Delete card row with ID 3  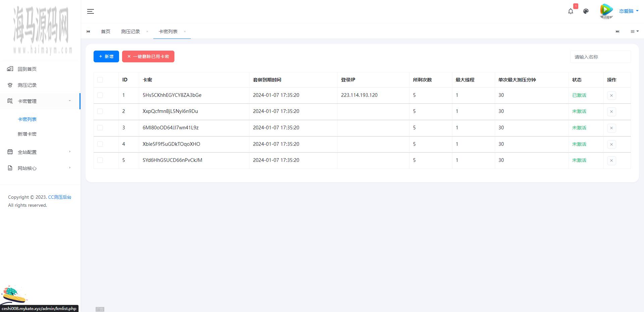point(611,128)
